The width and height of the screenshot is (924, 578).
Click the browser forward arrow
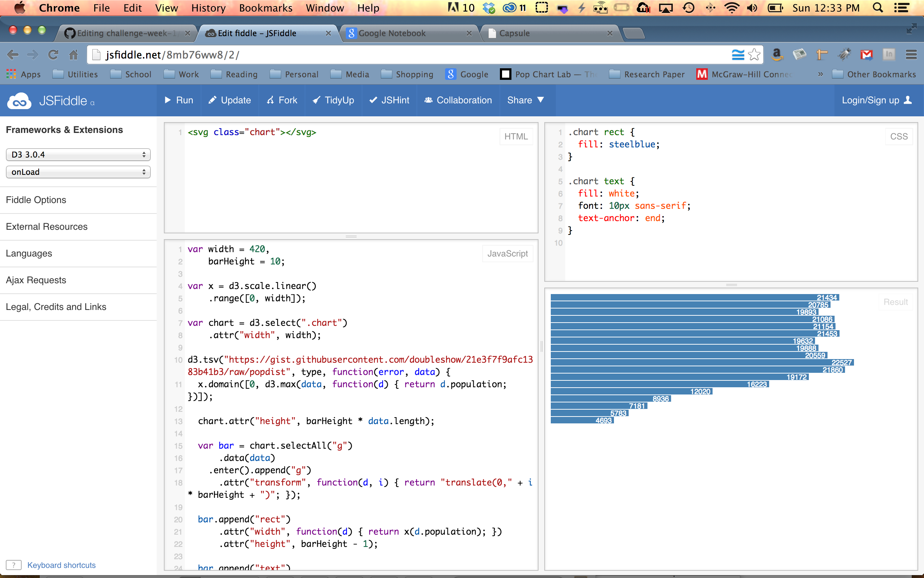[x=33, y=55]
